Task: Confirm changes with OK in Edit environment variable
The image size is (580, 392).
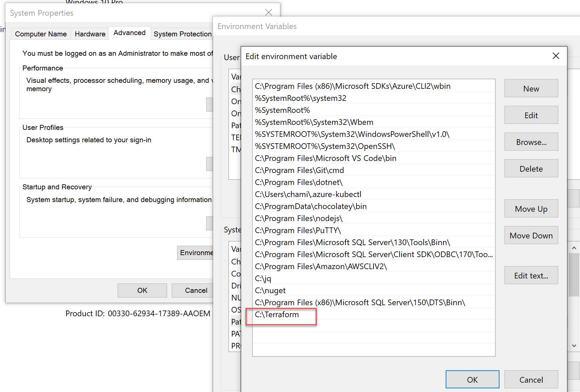Action: (x=472, y=379)
